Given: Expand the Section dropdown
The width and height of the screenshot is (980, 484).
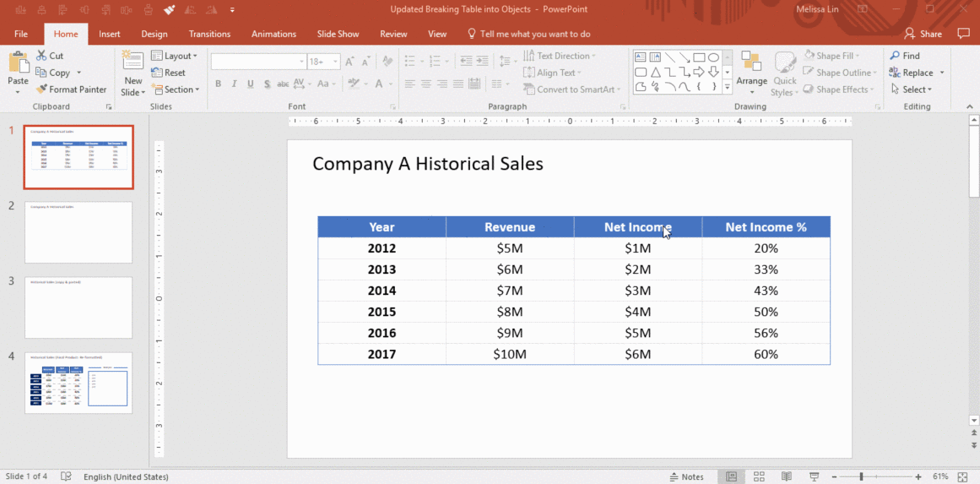Looking at the screenshot, I should coord(176,90).
